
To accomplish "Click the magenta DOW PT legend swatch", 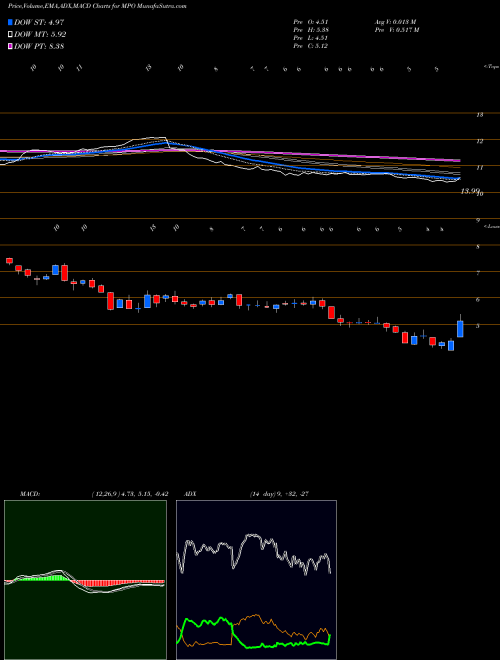I will click(x=10, y=47).
